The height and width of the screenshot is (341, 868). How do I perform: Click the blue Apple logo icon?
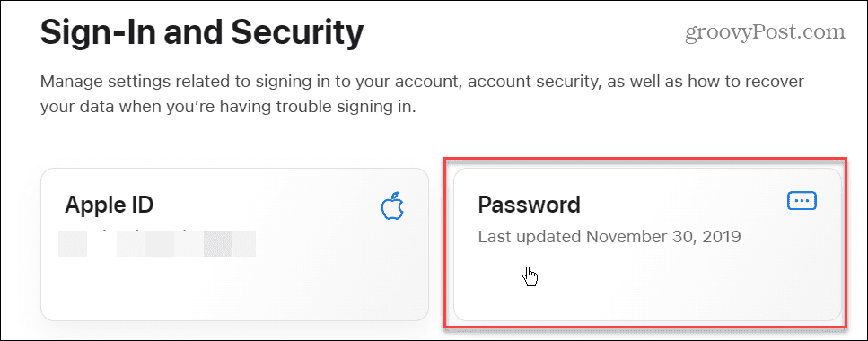(x=393, y=205)
